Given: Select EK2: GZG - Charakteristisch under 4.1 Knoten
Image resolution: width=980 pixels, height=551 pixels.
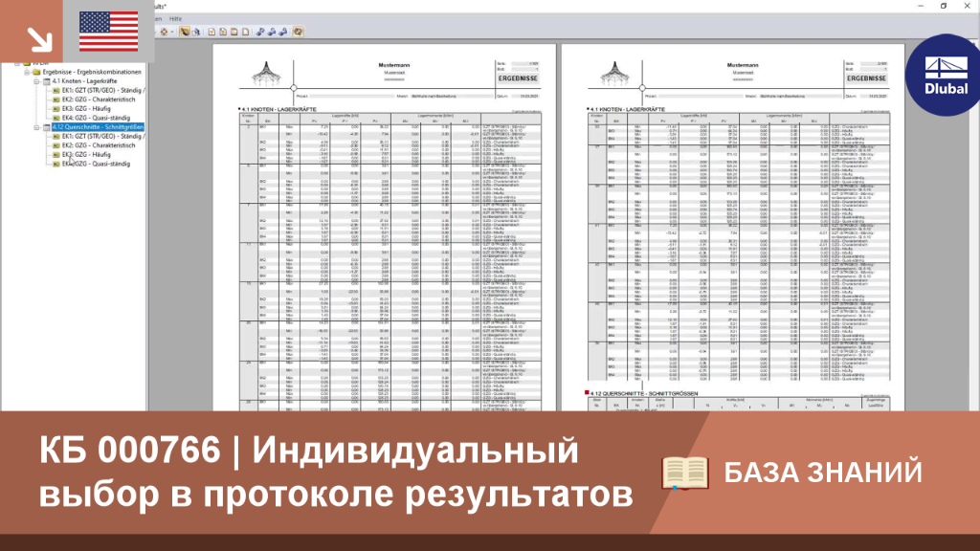Looking at the screenshot, I should pos(99,99).
